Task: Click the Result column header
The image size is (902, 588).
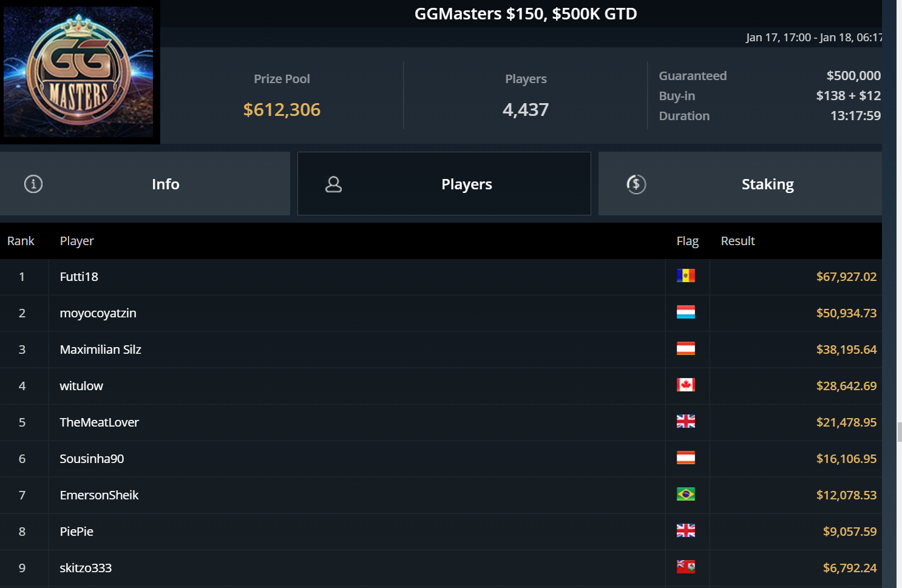Action: [738, 241]
